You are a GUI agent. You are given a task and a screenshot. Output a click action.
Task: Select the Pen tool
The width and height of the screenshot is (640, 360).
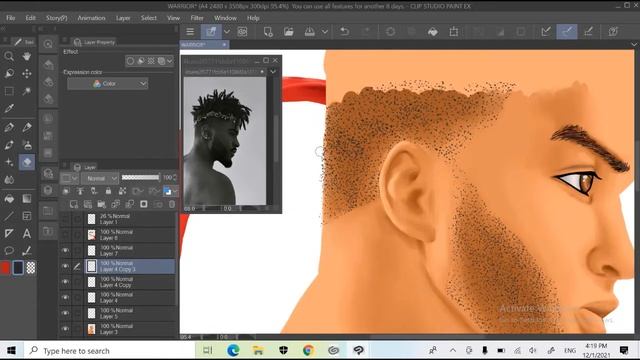point(9,127)
